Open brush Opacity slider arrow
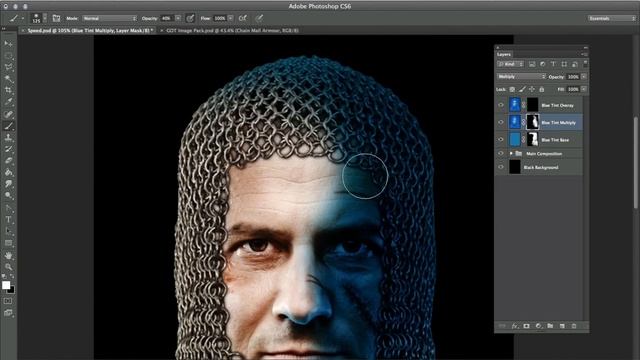Image resolution: width=640 pixels, height=360 pixels. (x=178, y=18)
